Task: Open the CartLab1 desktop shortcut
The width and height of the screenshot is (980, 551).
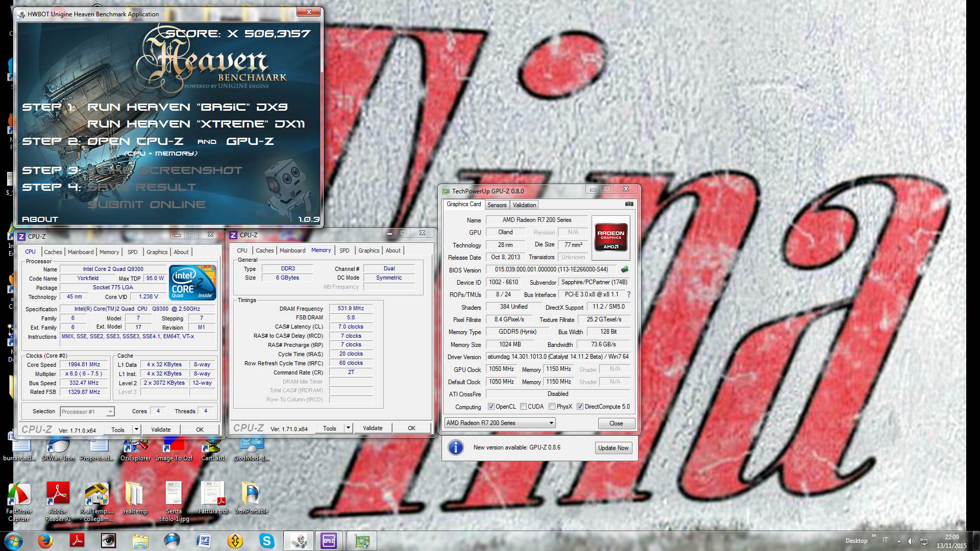Action: pyautogui.click(x=213, y=450)
